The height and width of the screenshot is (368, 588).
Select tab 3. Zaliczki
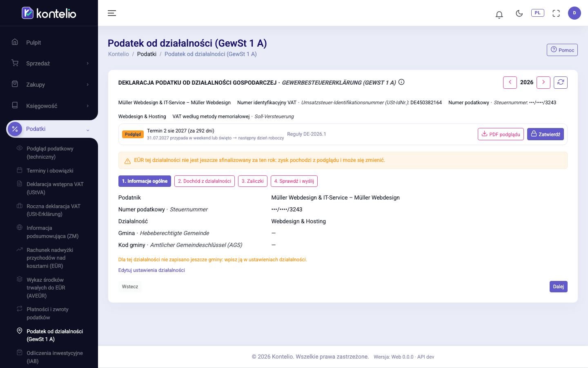pyautogui.click(x=253, y=181)
